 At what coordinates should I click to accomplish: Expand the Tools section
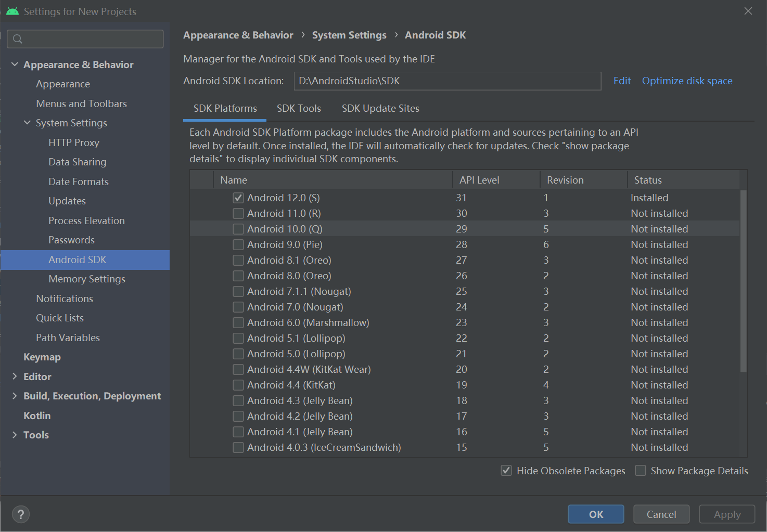(x=15, y=435)
